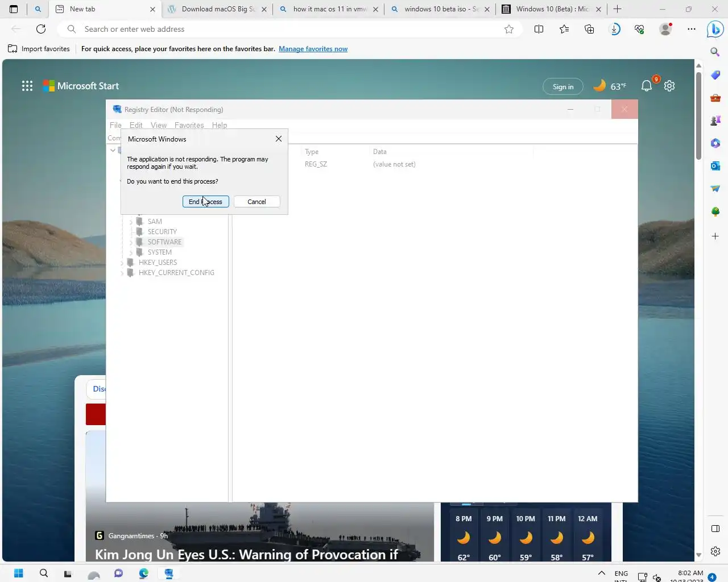Click Cancel in the Microsoft Windows dialog
Screen dimensions: 728x582
pos(257,202)
